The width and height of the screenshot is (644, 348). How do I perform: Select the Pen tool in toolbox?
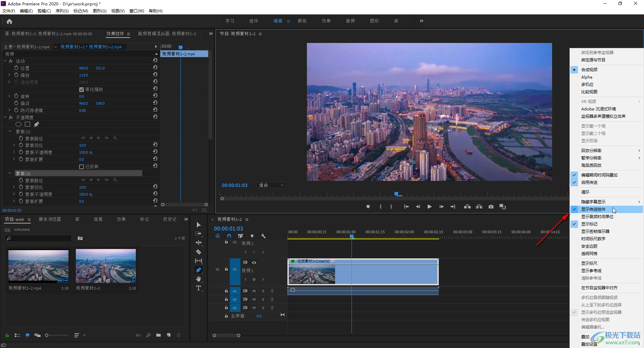(x=199, y=270)
